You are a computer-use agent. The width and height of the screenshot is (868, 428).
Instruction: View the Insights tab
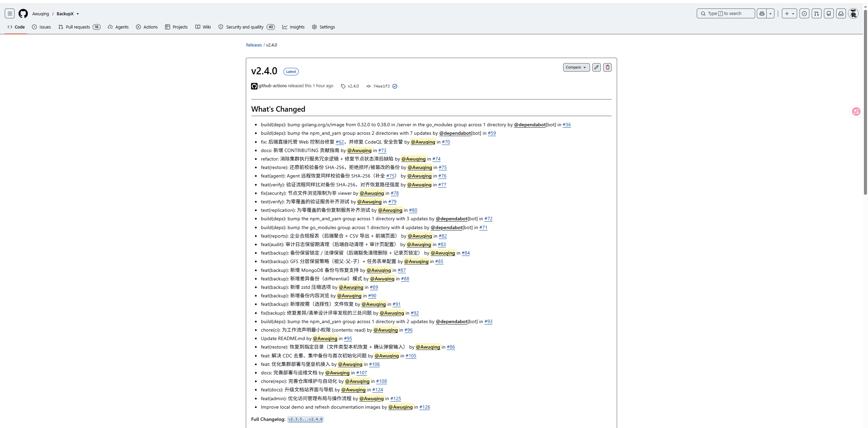pos(294,27)
